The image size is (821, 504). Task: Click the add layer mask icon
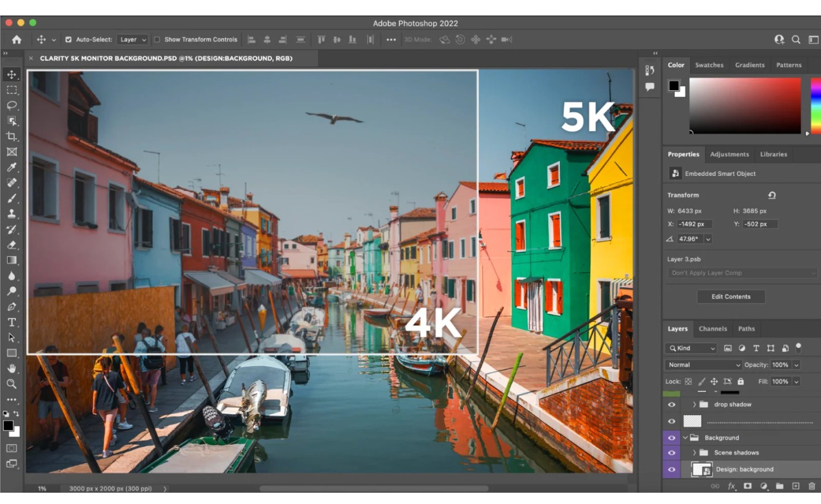(x=747, y=486)
